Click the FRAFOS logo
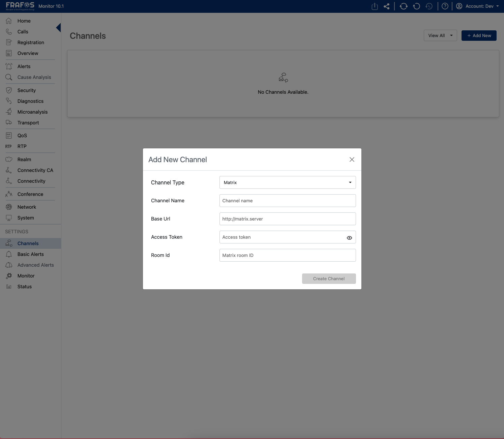Viewport: 504px width, 439px height. (20, 6)
